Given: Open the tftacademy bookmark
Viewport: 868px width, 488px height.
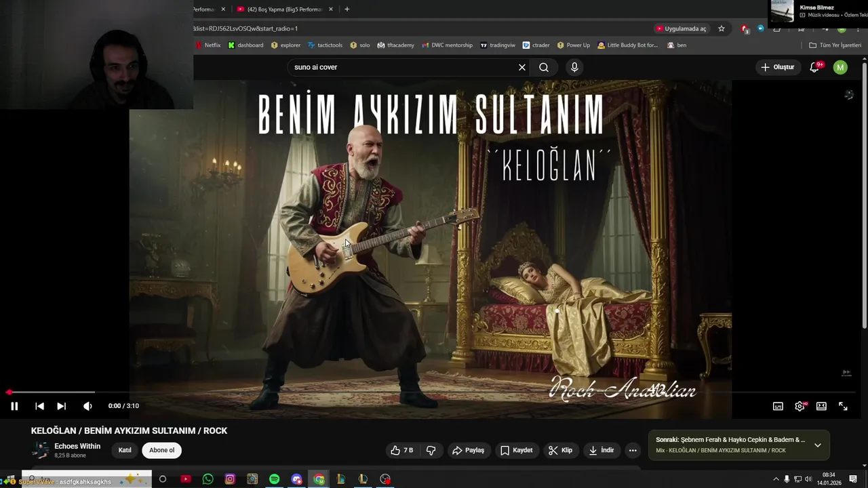Looking at the screenshot, I should tap(395, 45).
